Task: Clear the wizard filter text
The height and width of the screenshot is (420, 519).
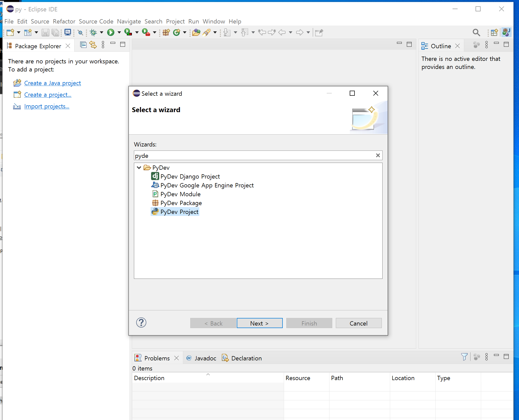Action: point(378,155)
